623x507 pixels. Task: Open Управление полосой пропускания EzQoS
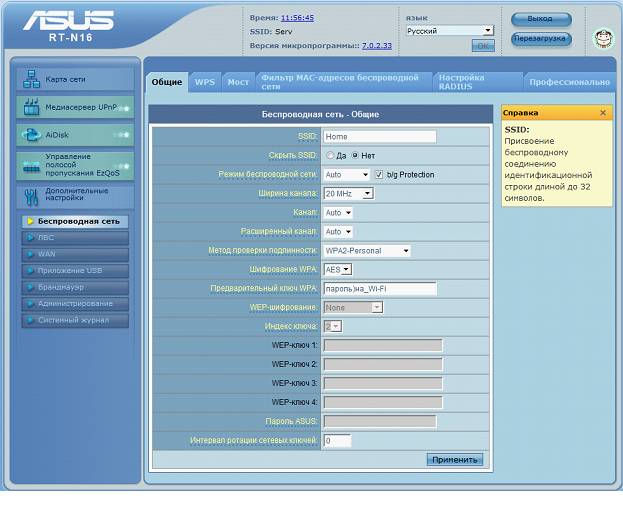click(75, 165)
